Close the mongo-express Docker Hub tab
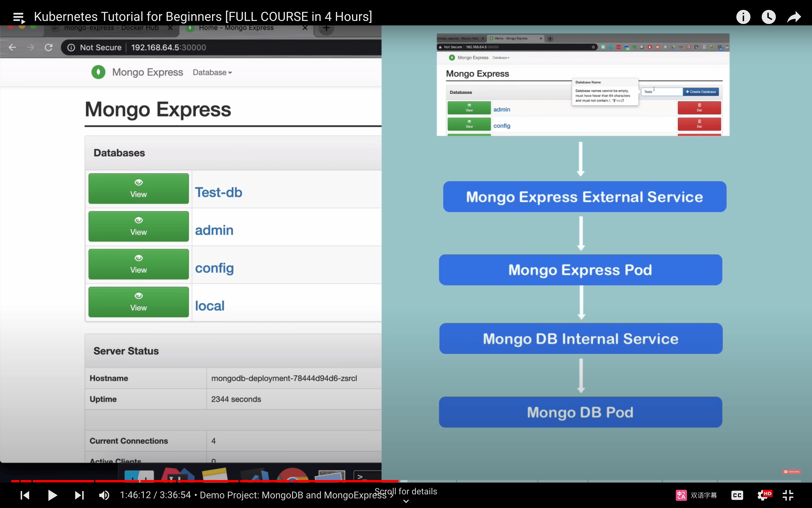This screenshot has width=812, height=508. tap(170, 28)
